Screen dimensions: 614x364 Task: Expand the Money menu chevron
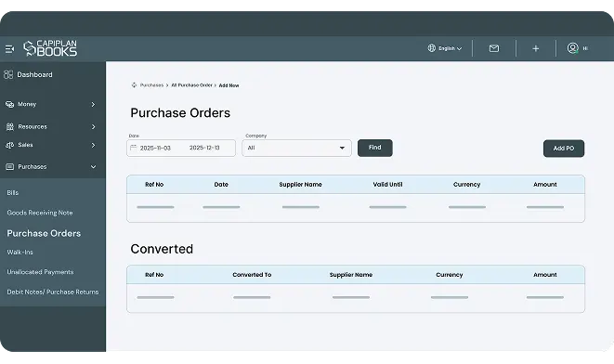[x=93, y=105]
